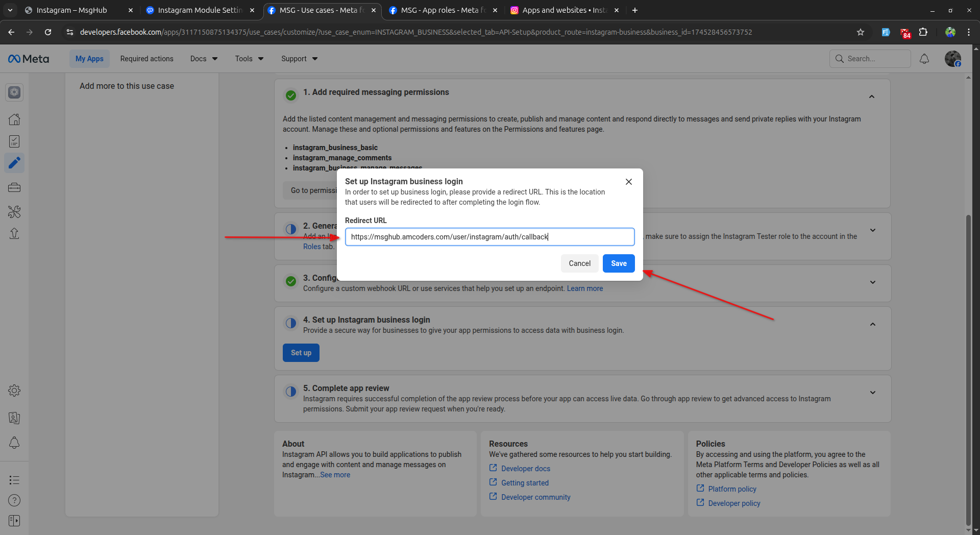
Task: Expand the Configure webhooks section chevron
Action: pyautogui.click(x=873, y=282)
